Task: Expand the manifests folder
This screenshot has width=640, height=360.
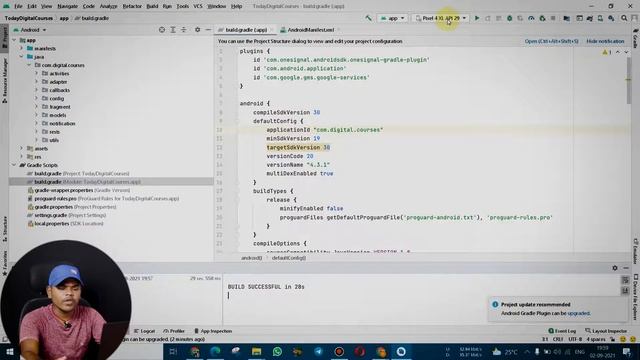Action: (x=22, y=48)
